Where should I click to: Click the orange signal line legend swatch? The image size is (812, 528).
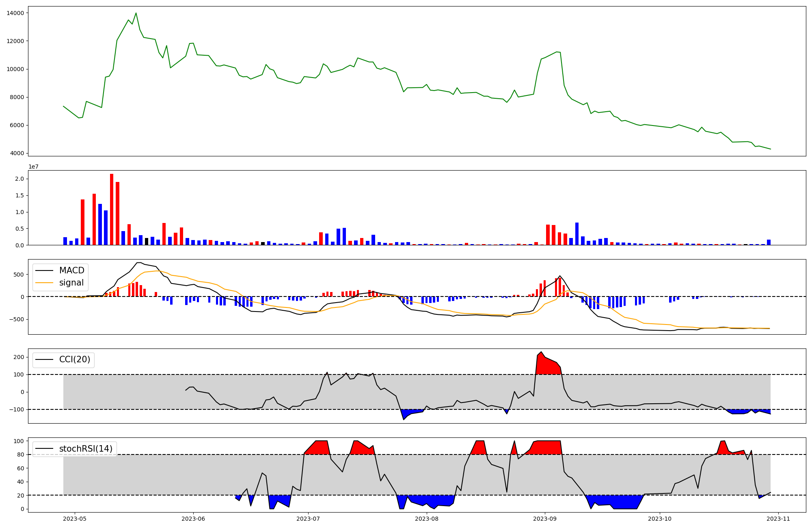point(45,283)
